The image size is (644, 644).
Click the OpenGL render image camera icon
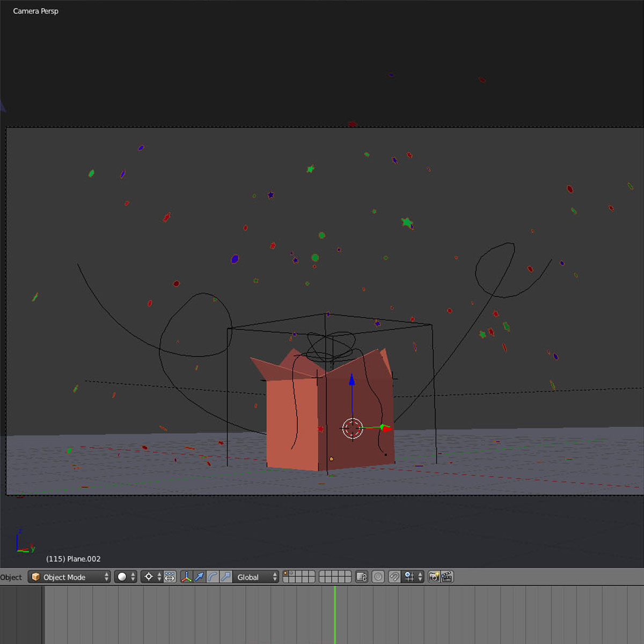(434, 577)
